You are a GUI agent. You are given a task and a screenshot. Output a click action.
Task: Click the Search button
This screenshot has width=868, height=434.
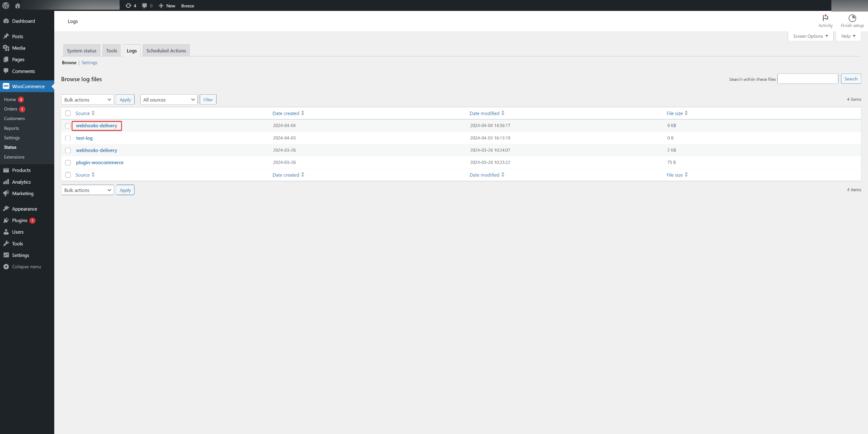(x=851, y=79)
